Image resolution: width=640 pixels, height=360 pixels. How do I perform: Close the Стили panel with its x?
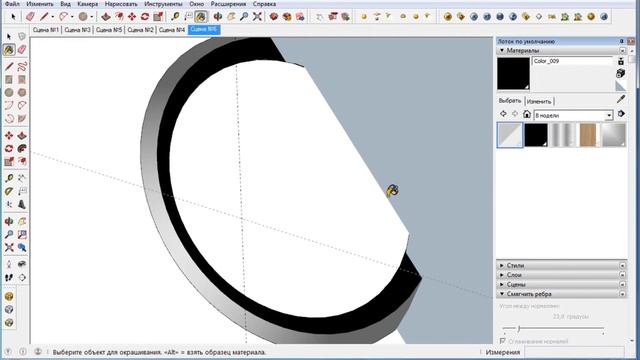point(622,265)
